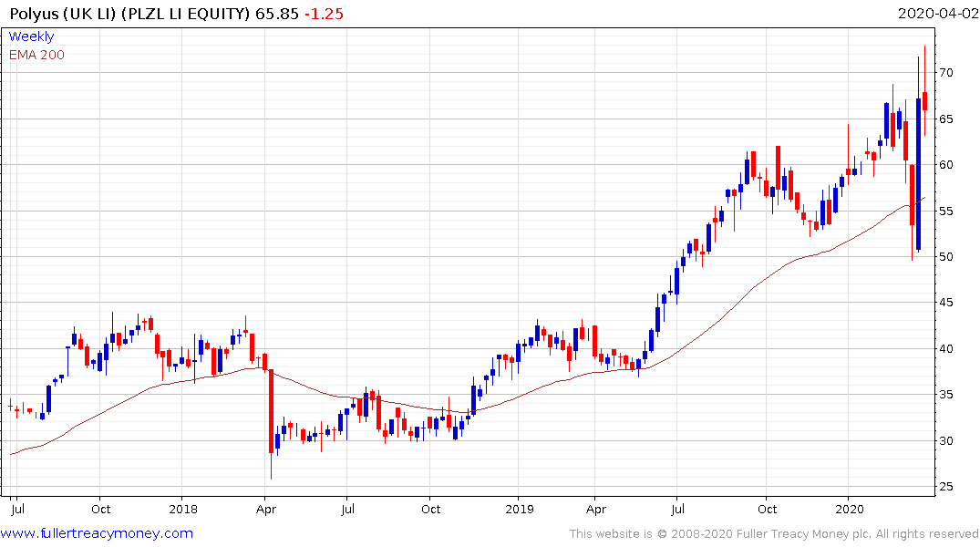
Task: Select the 2019 time axis label
Action: [520, 509]
